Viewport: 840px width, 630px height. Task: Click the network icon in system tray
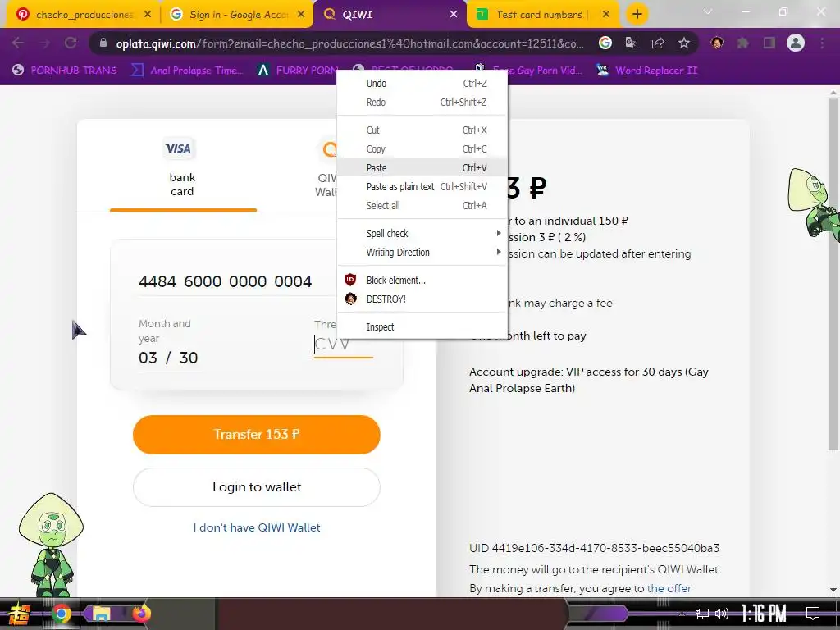[702, 614]
